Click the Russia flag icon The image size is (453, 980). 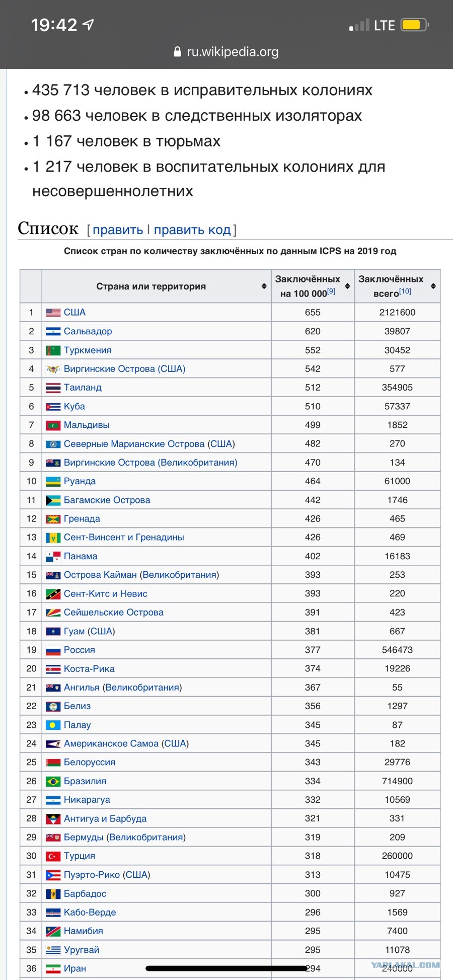53,650
